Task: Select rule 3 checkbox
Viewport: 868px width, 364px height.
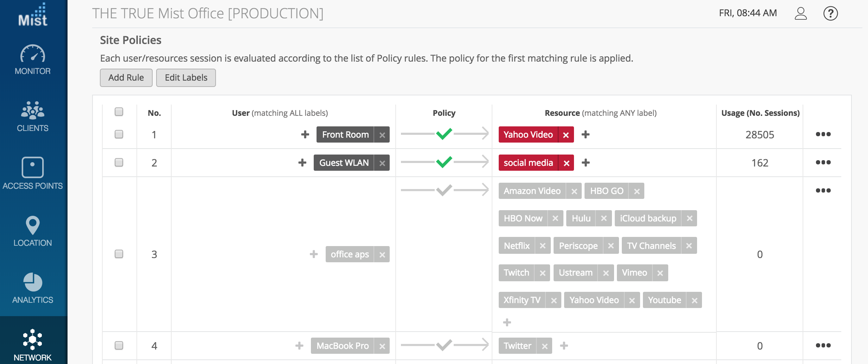Action: (x=119, y=254)
